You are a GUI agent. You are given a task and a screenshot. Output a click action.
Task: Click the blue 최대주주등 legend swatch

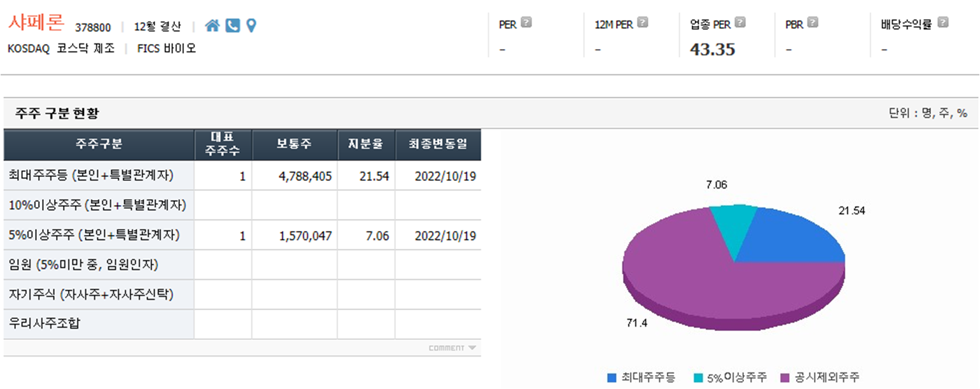point(612,378)
